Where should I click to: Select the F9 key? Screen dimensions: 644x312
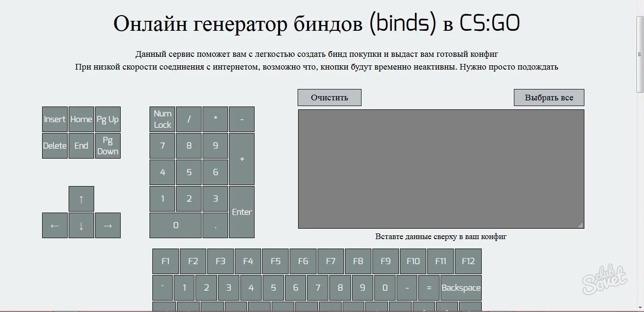point(386,261)
